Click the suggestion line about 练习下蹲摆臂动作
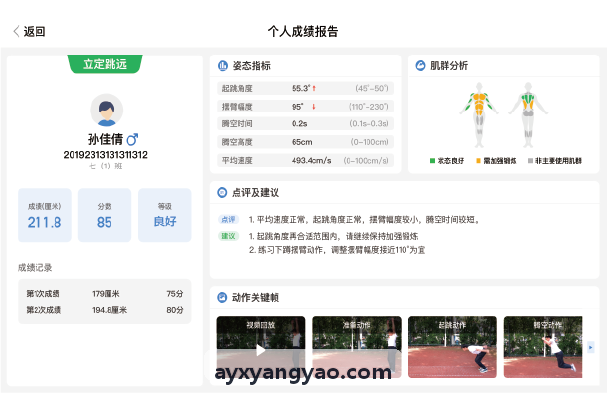This screenshot has width=607, height=393. pos(337,250)
